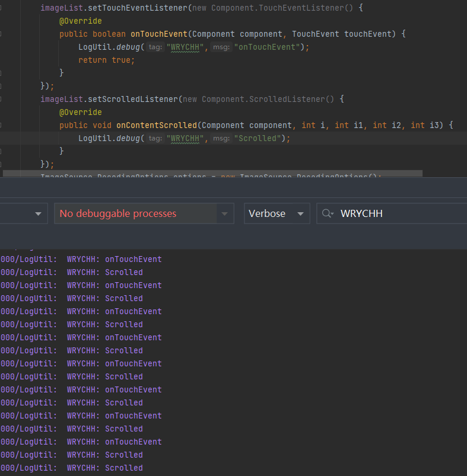Click the fold marker beside setTouchEventListener line
This screenshot has width=467, height=476.
pyautogui.click(x=1, y=8)
